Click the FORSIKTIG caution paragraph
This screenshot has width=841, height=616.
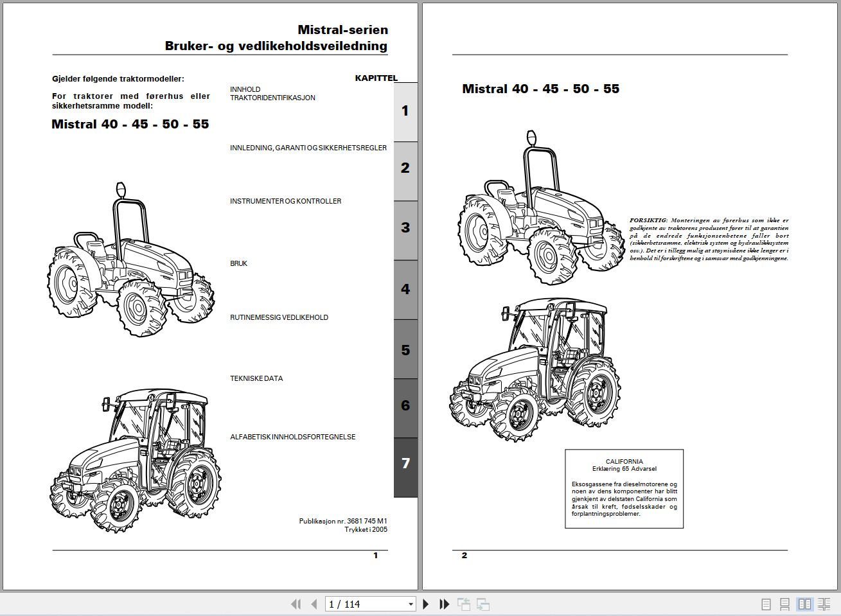(x=709, y=239)
